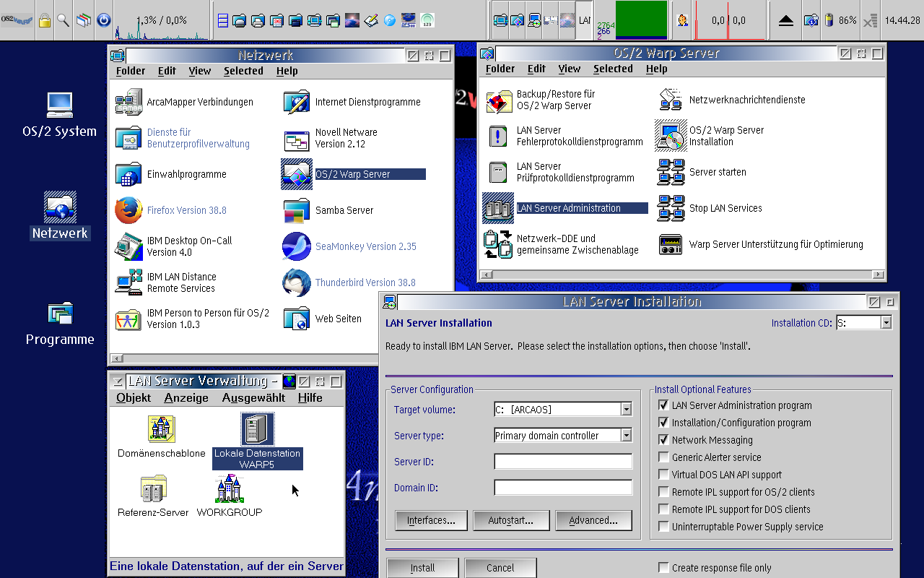
Task: Select the Referenz-Server icon
Action: pyautogui.click(x=153, y=488)
